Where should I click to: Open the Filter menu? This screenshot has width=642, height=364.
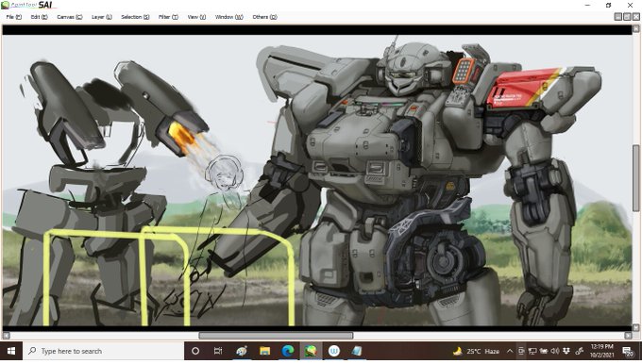pos(168,17)
